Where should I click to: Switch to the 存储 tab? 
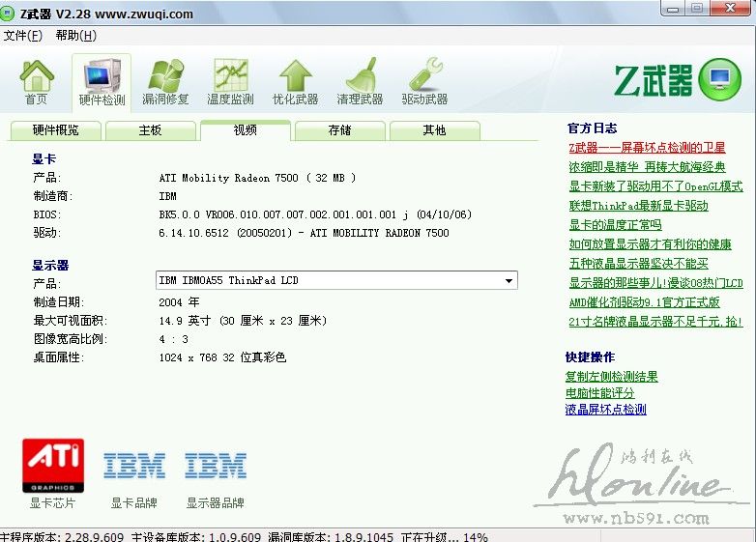coord(340,130)
